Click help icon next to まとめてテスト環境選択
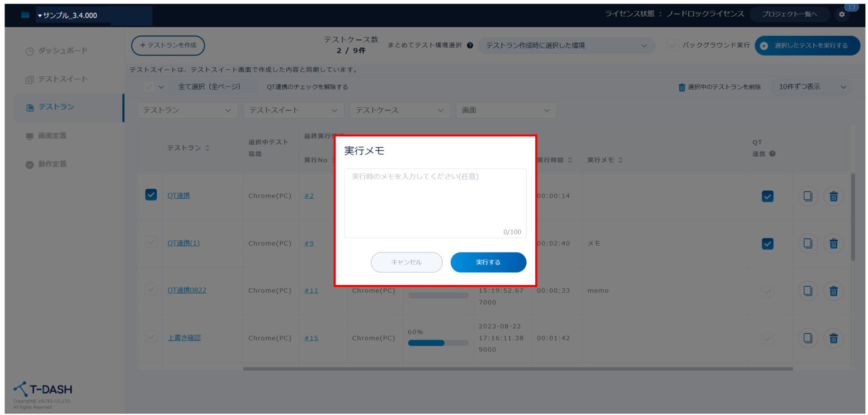Image resolution: width=868 pixels, height=415 pixels. coord(470,46)
